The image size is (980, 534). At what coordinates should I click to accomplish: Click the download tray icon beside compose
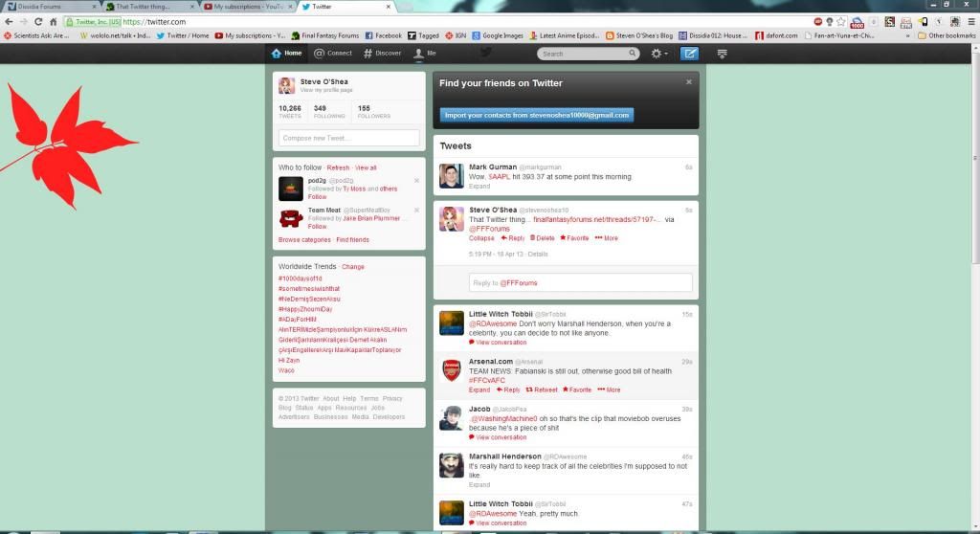click(x=722, y=54)
